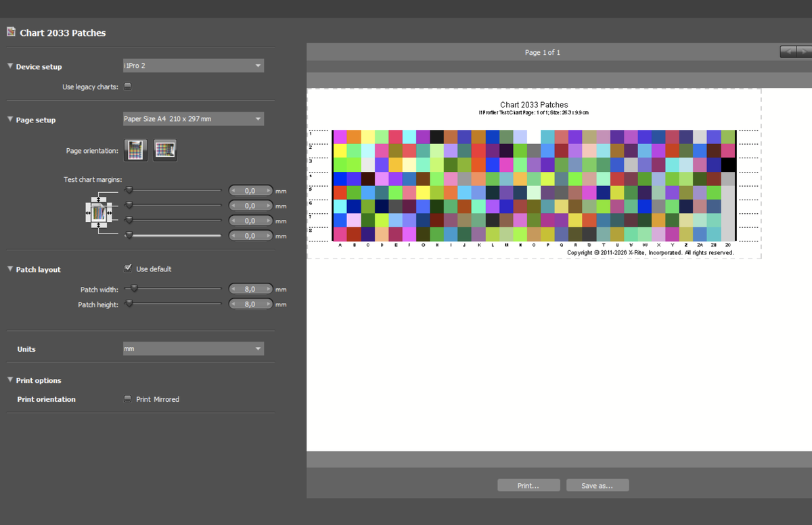This screenshot has width=812, height=525.
Task: Decrease the bottom margin value with left arrow
Action: coord(234,236)
